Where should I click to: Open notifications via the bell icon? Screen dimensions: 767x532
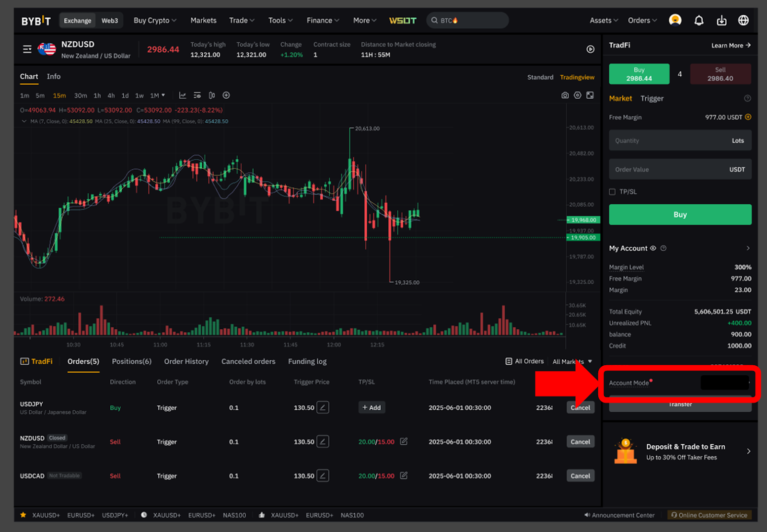point(699,20)
